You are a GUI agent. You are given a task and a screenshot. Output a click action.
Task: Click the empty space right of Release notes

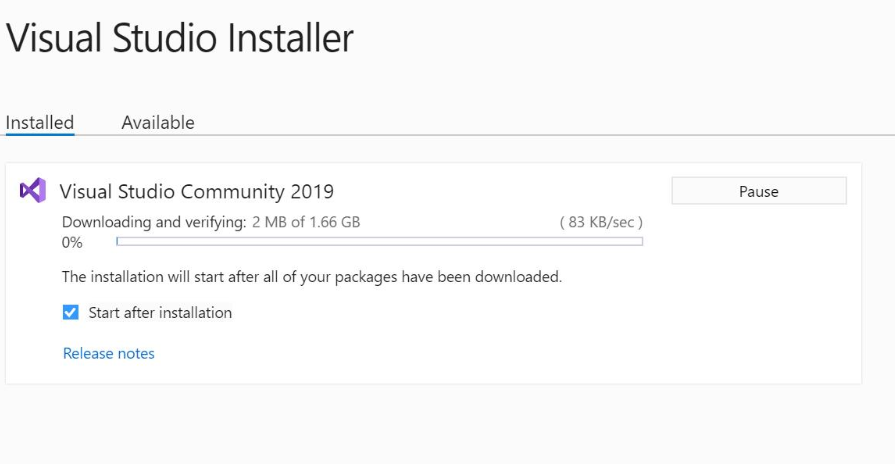(x=457, y=354)
